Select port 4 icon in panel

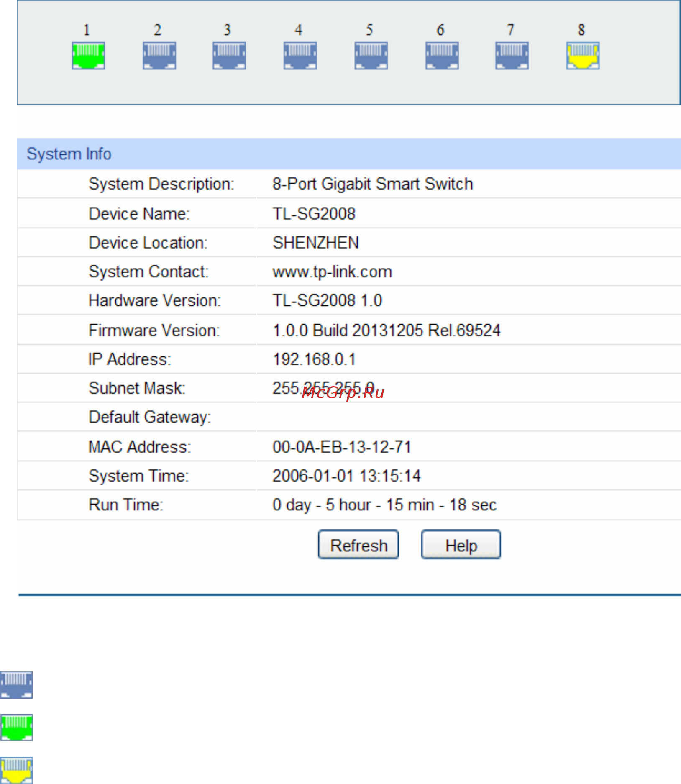(300, 56)
